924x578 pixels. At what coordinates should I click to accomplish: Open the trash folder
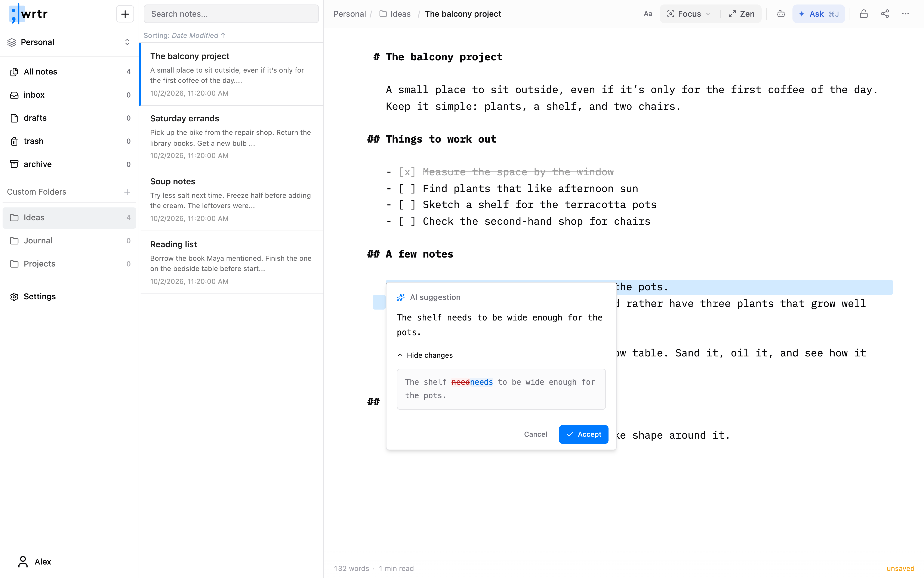tap(69, 142)
